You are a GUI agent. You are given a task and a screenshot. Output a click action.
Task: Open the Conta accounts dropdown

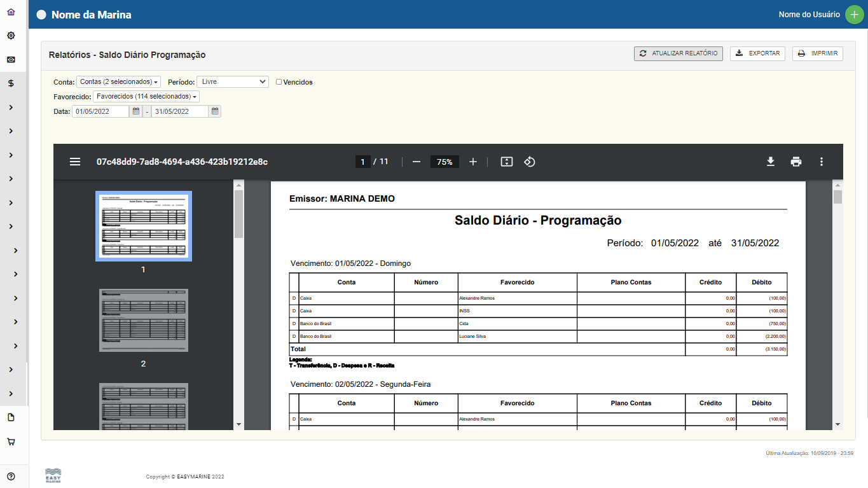click(118, 82)
